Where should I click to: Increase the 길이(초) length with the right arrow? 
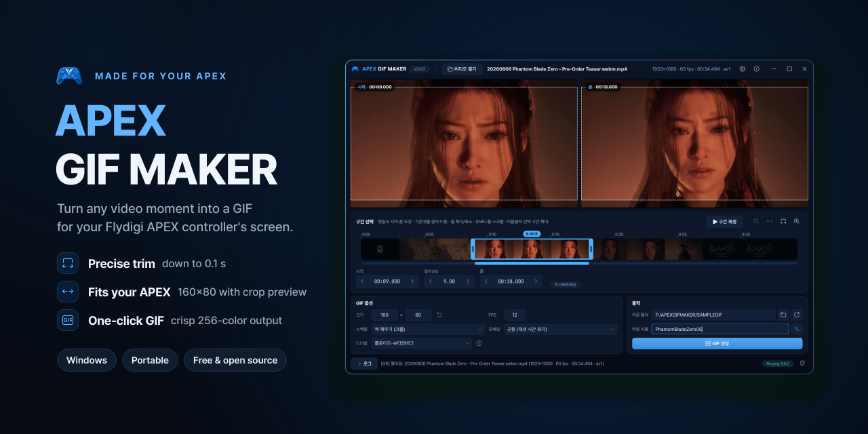[x=469, y=281]
